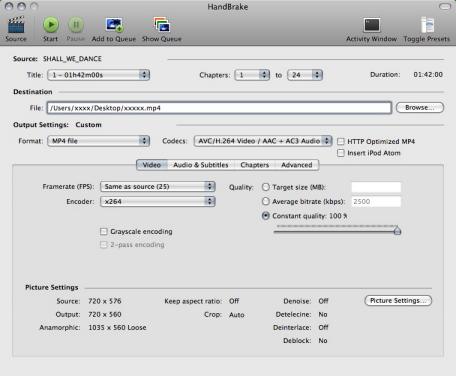Select the Target size (MB) radio button
The height and width of the screenshot is (376, 456).
(266, 187)
